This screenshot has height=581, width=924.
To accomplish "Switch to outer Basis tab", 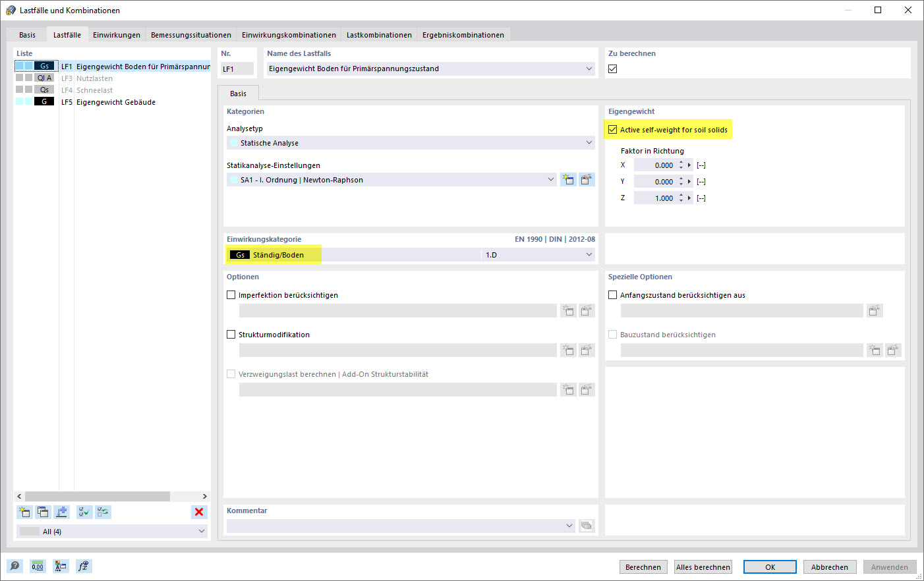I will pyautogui.click(x=28, y=35).
